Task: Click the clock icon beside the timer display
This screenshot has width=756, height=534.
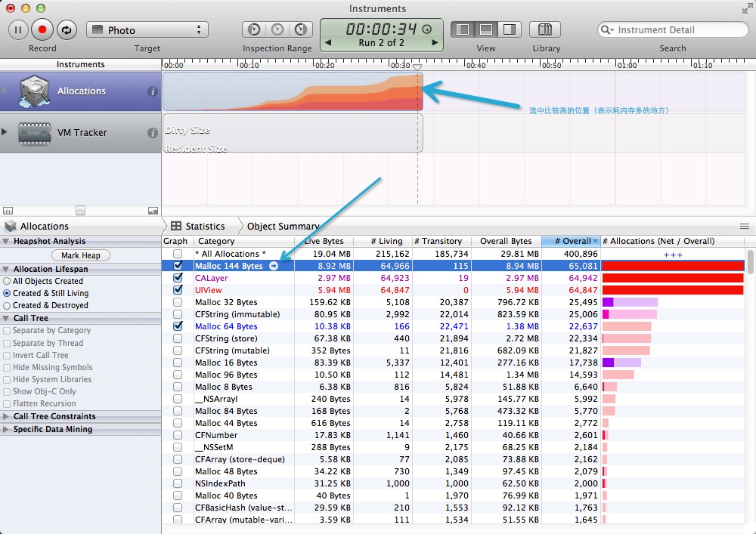Action: pyautogui.click(x=426, y=29)
